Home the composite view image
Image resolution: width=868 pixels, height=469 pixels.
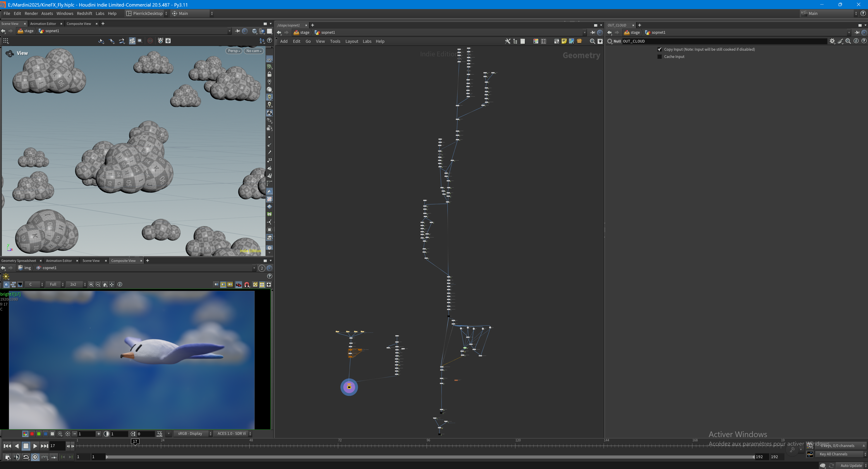(105, 284)
